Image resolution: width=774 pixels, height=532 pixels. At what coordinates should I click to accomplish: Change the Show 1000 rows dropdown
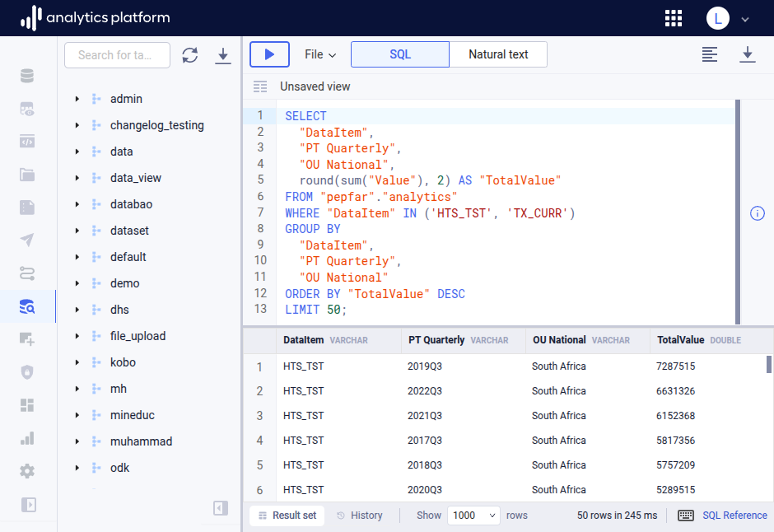473,516
